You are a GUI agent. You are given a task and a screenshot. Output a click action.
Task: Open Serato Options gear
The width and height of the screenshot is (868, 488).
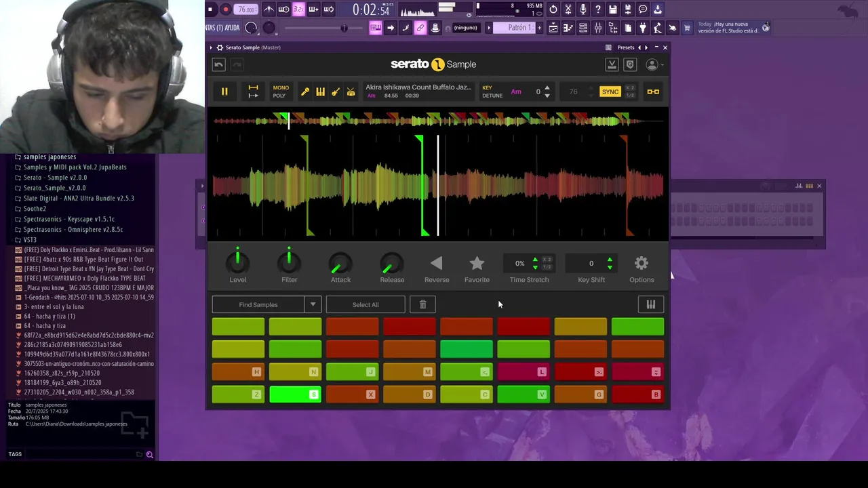point(642,263)
